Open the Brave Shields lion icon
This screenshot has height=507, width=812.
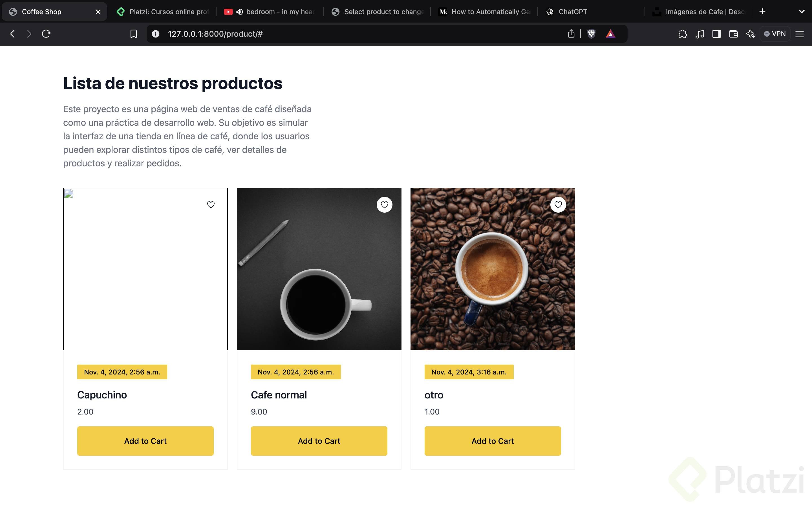(592, 34)
